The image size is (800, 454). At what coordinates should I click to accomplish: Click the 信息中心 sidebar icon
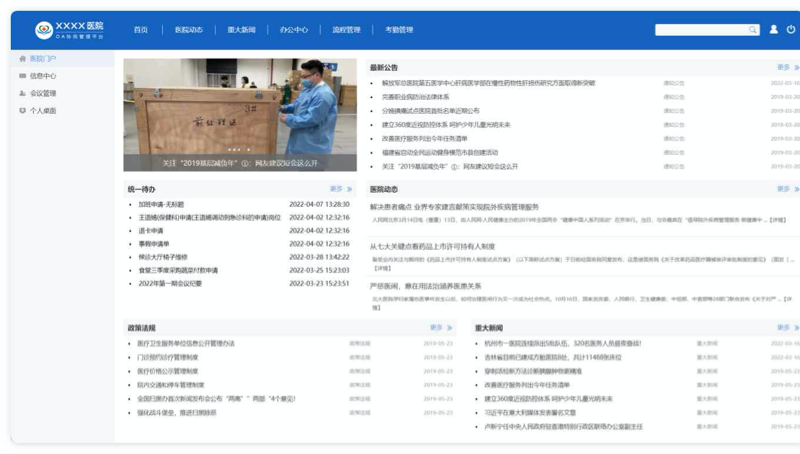23,76
